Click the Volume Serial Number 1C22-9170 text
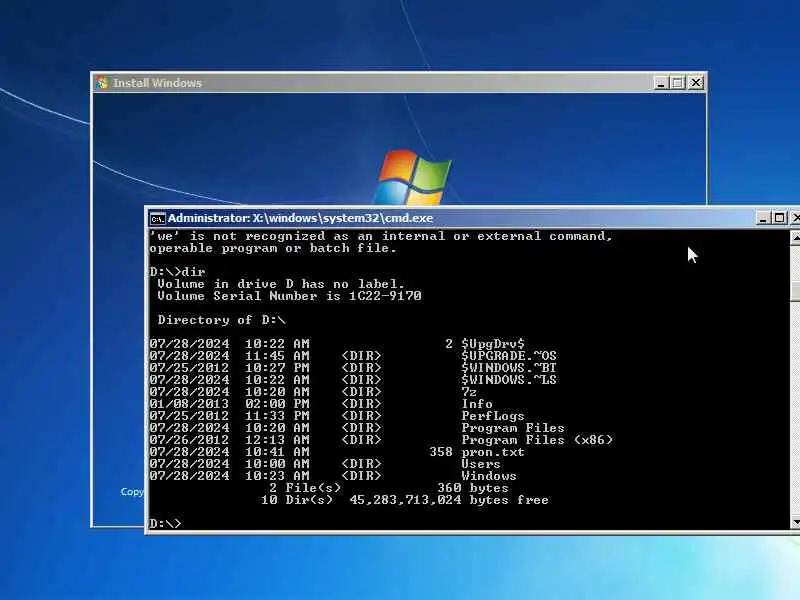The image size is (800, 600). tap(289, 296)
